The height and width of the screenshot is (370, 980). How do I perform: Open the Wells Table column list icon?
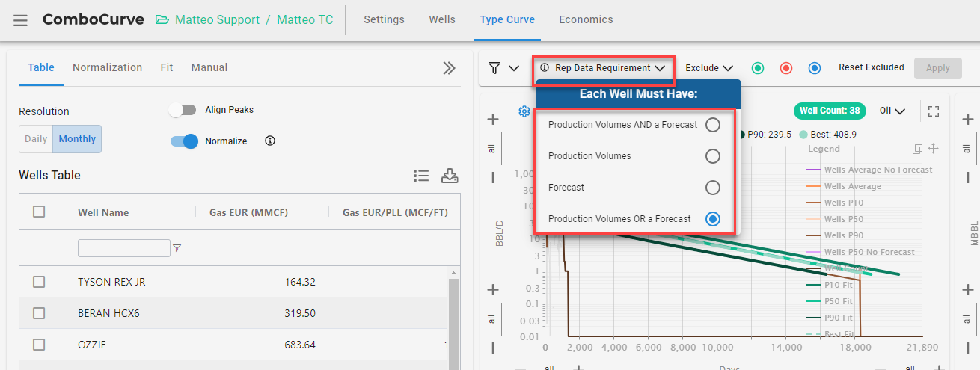tap(421, 176)
